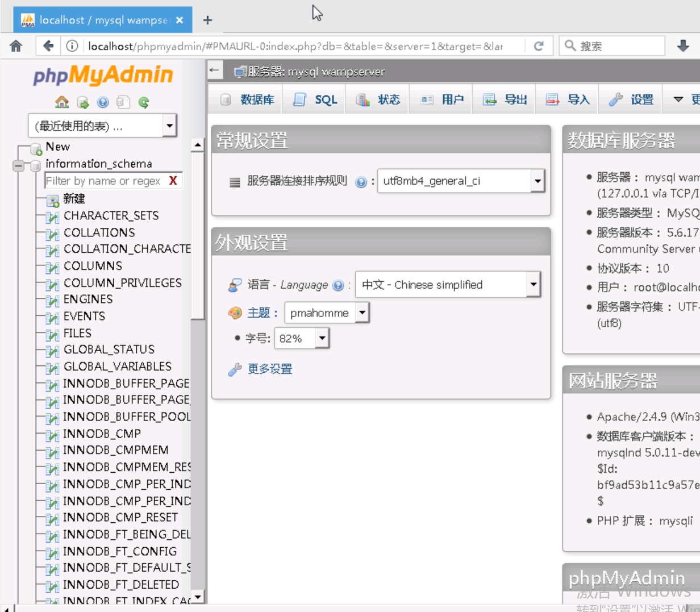Switch to the SQL tab
This screenshot has width=700, height=612.
coord(315,99)
